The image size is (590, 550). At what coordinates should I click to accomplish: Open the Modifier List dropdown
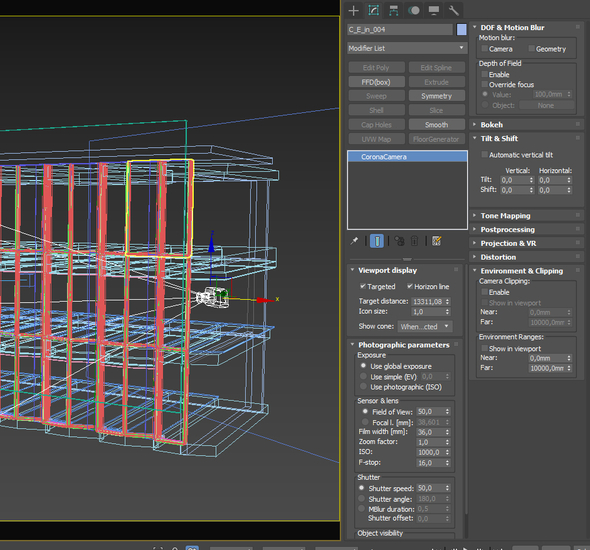pos(407,48)
